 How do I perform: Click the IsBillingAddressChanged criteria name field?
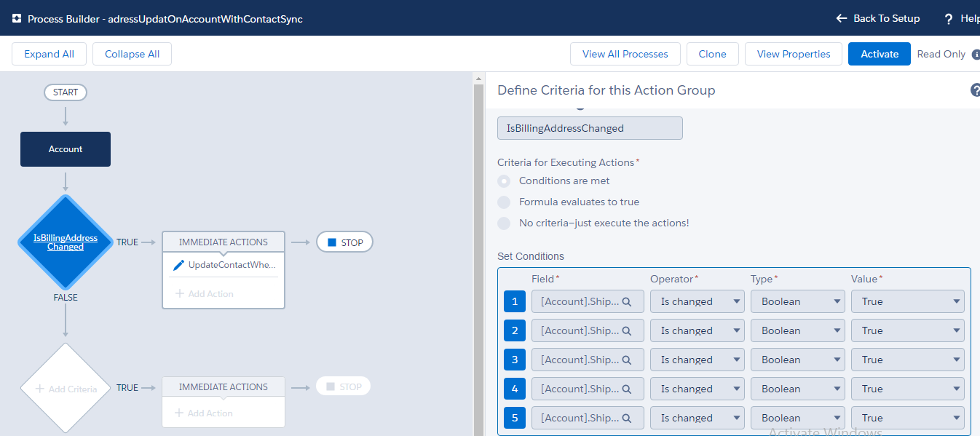[590, 128]
